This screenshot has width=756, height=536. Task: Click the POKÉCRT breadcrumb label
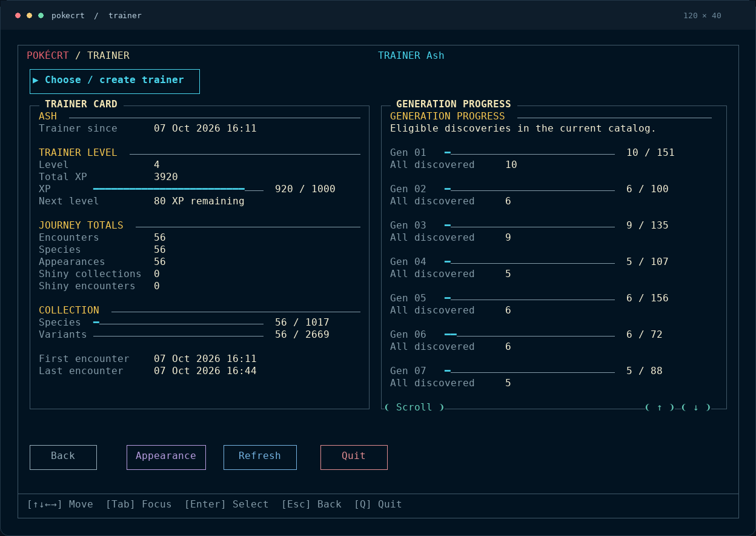(x=48, y=56)
